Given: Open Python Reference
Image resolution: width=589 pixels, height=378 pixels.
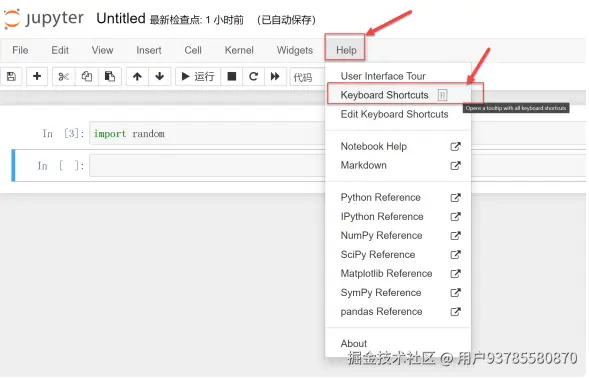Looking at the screenshot, I should (398, 197).
